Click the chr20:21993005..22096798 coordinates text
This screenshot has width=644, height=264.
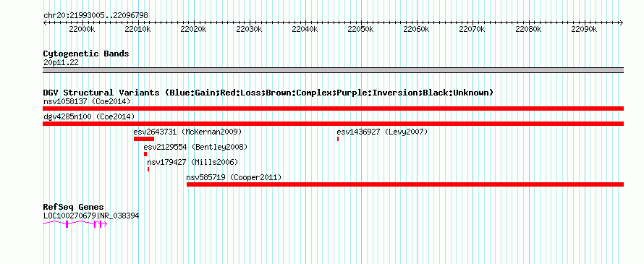point(96,16)
